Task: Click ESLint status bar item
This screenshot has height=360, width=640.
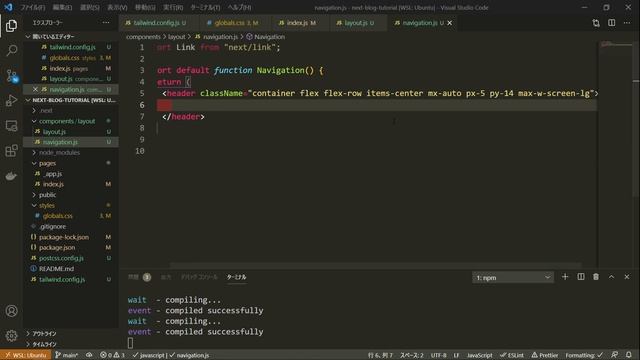Action: click(512, 355)
